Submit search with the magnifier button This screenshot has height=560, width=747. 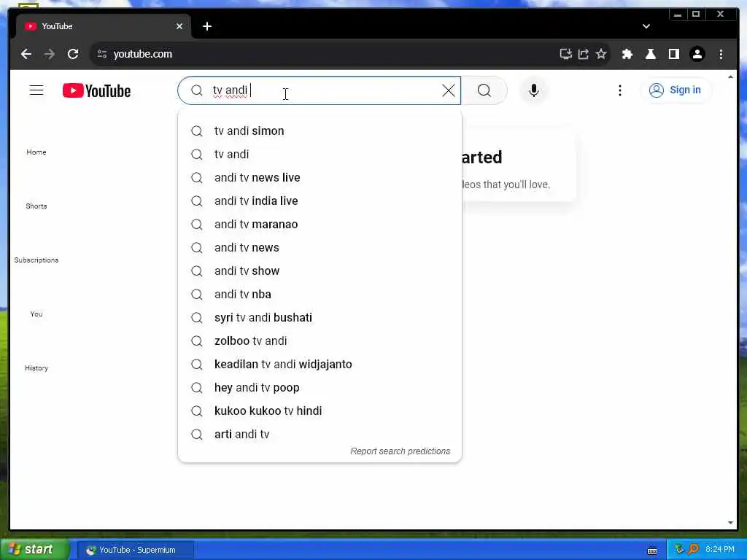pos(484,90)
